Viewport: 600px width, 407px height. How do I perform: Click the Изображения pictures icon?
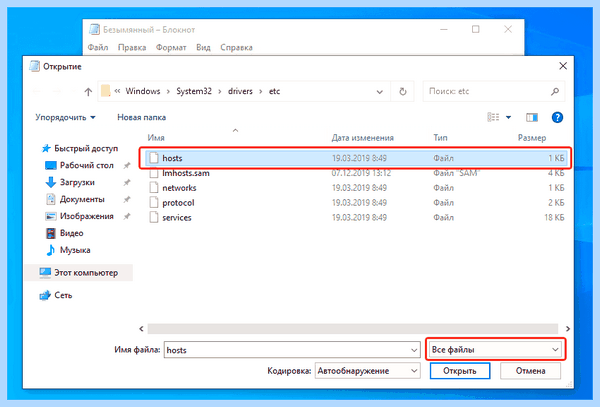(51, 217)
